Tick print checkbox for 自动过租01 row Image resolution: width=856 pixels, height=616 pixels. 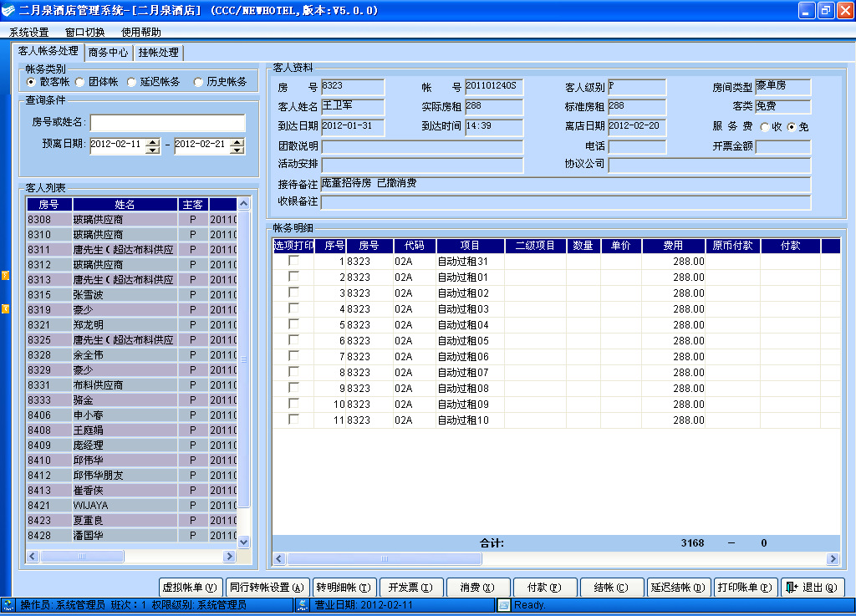click(293, 277)
